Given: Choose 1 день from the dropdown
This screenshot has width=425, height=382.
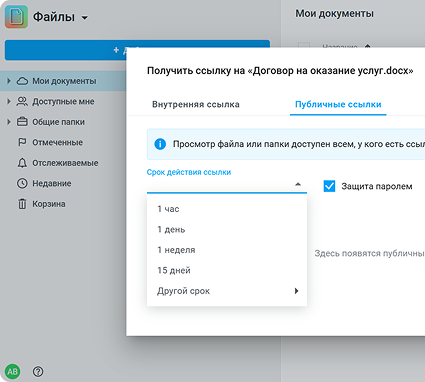Looking at the screenshot, I should click(x=227, y=230).
